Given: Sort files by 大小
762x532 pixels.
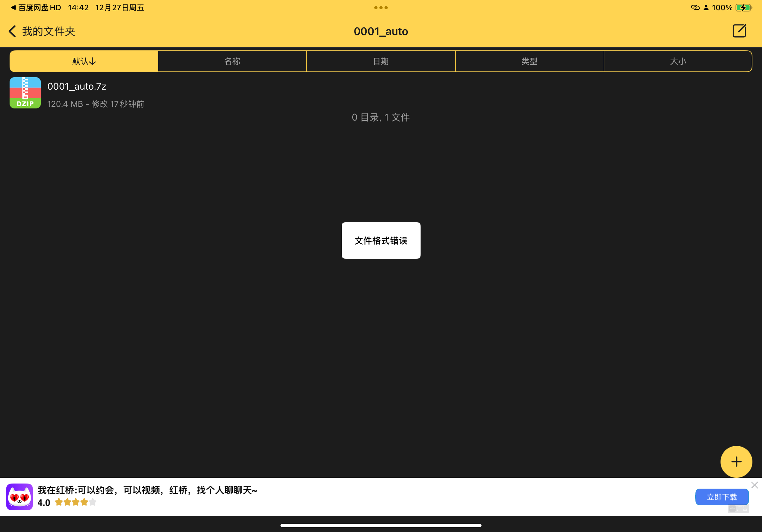Looking at the screenshot, I should 678,61.
